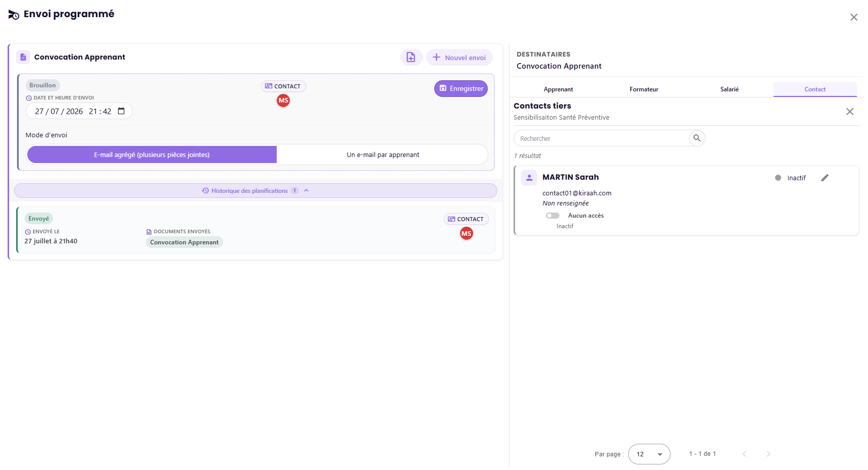The width and height of the screenshot is (868, 470).
Task: Click the magnifier search icon
Action: 697,138
